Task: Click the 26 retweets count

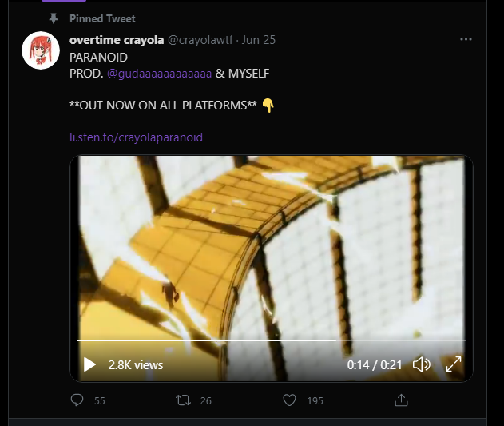Action: pos(206,400)
